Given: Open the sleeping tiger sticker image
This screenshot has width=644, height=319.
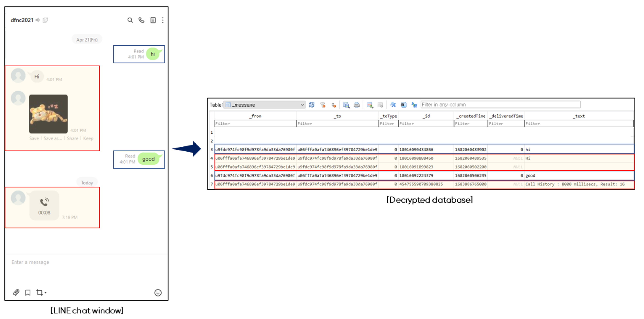Looking at the screenshot, I should tap(48, 114).
